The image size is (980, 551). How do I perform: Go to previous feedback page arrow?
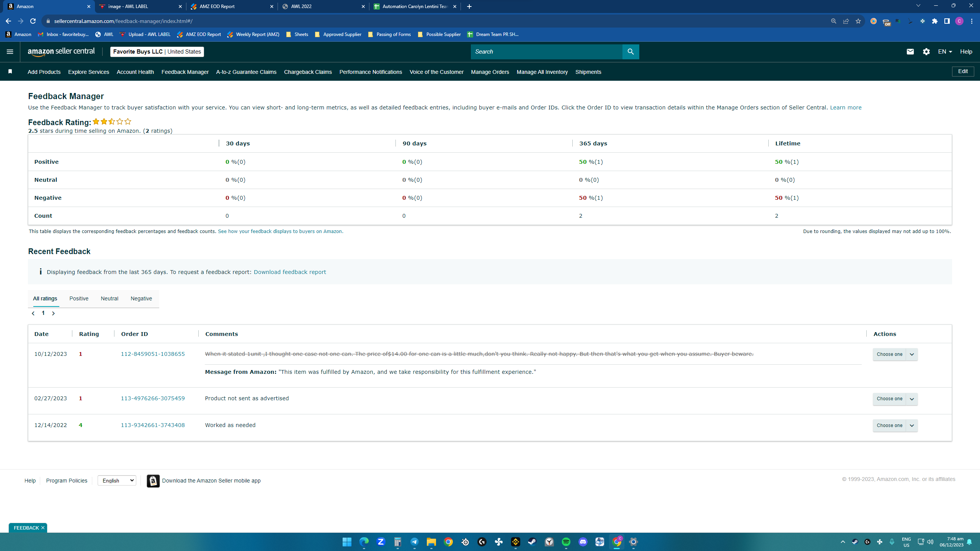(x=33, y=313)
